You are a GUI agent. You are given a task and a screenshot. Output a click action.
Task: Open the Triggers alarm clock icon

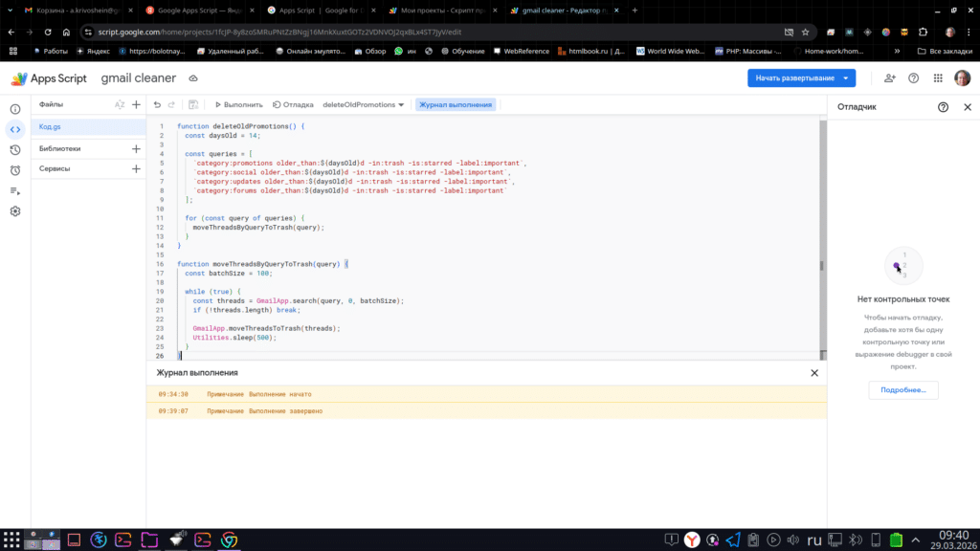(x=15, y=170)
